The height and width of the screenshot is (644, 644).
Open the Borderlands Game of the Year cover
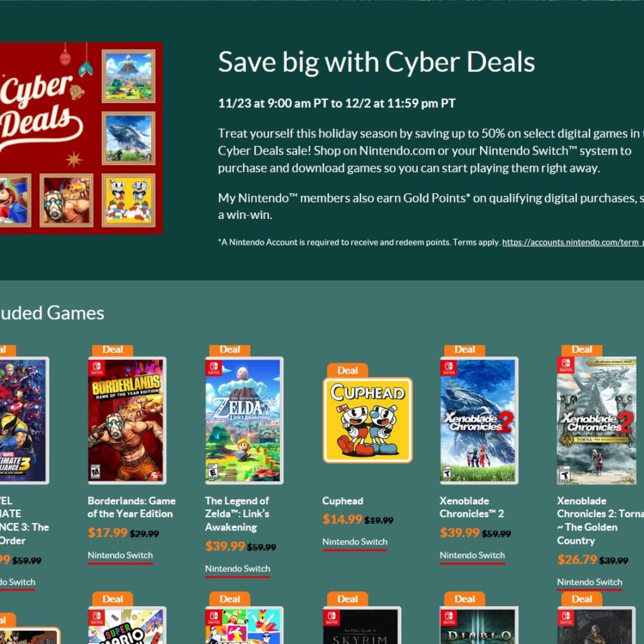click(127, 420)
